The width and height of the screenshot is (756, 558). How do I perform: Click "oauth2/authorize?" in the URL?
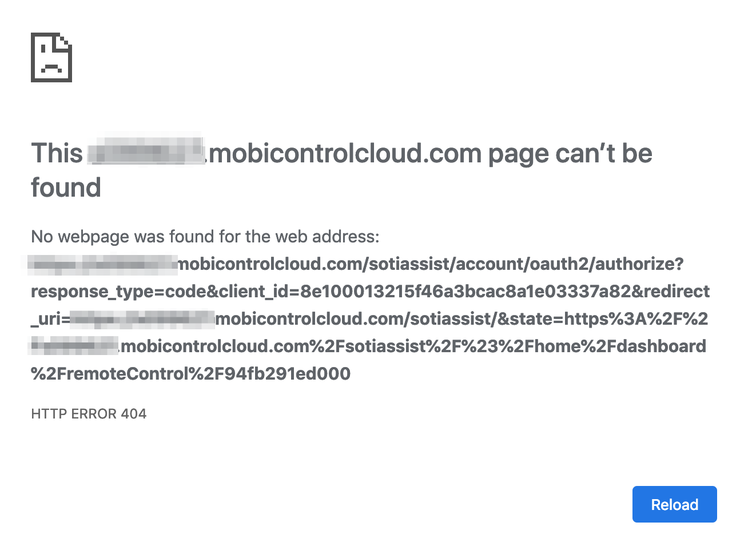606,264
